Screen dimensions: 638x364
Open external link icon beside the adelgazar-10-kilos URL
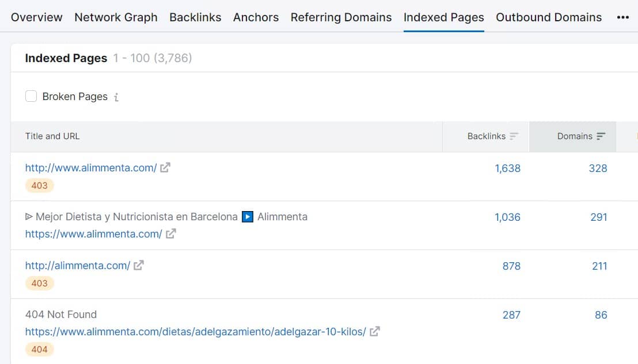pos(375,331)
